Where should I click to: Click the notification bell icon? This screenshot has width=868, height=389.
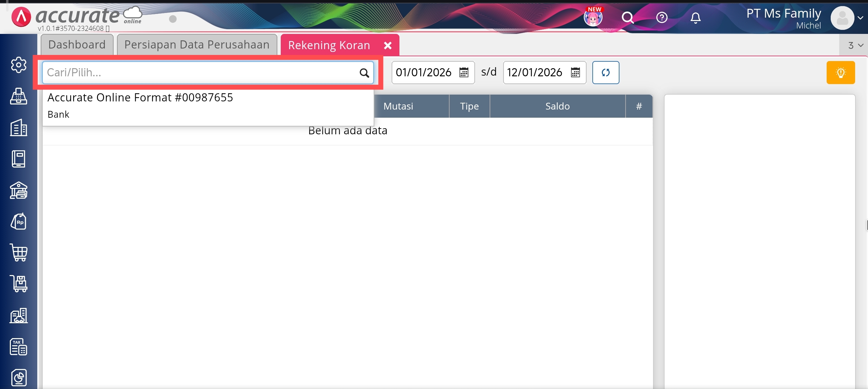(x=695, y=18)
